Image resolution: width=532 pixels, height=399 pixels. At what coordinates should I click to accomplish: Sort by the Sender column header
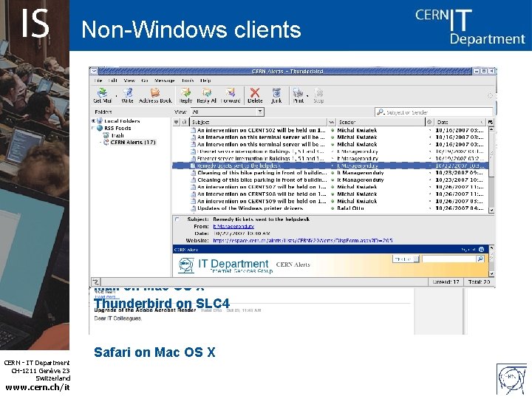pyautogui.click(x=380, y=122)
